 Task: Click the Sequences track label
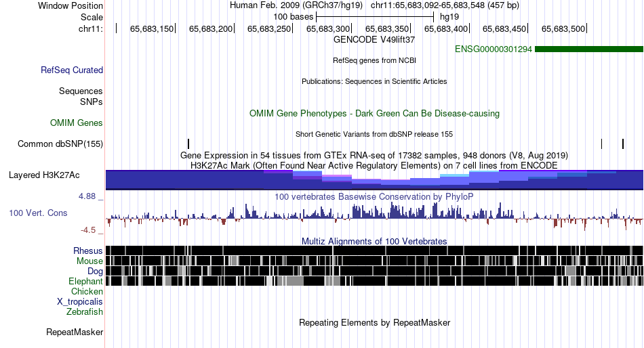tap(81, 91)
